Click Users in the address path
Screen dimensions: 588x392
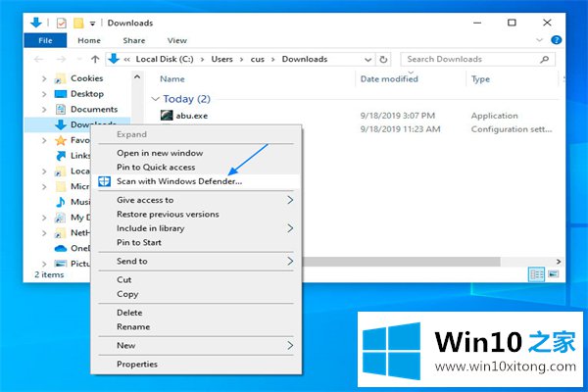point(222,59)
